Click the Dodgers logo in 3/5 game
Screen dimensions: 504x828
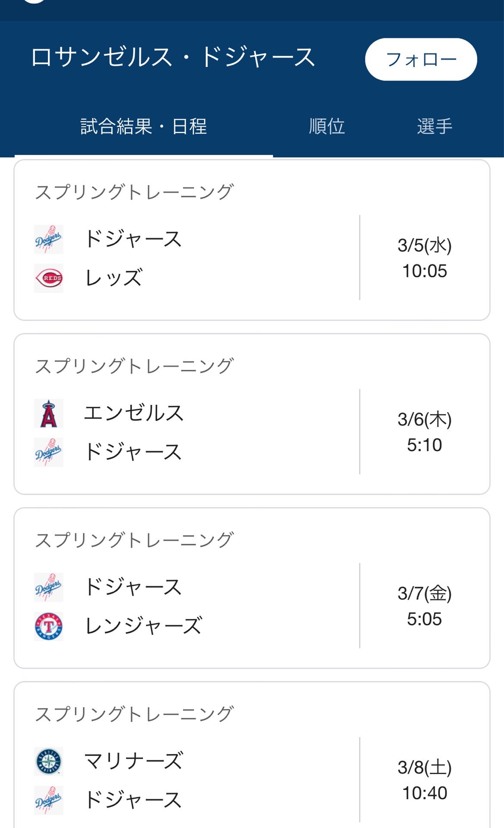(x=49, y=239)
